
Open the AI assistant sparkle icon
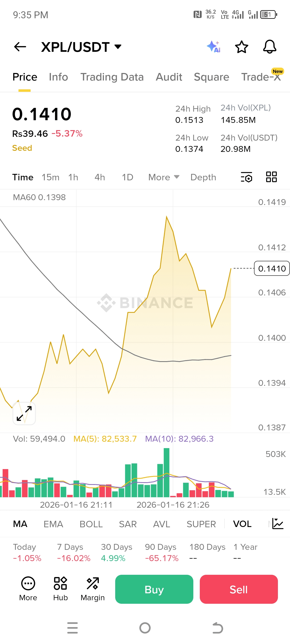(214, 47)
